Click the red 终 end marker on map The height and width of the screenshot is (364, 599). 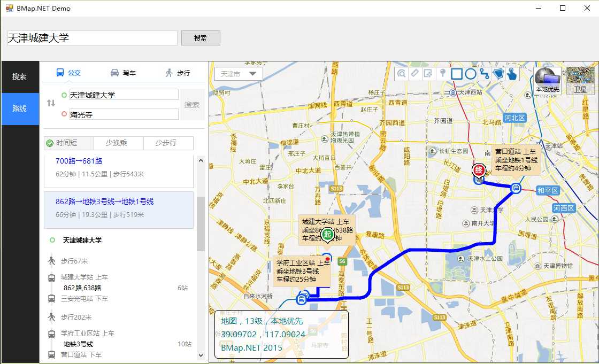(x=479, y=170)
